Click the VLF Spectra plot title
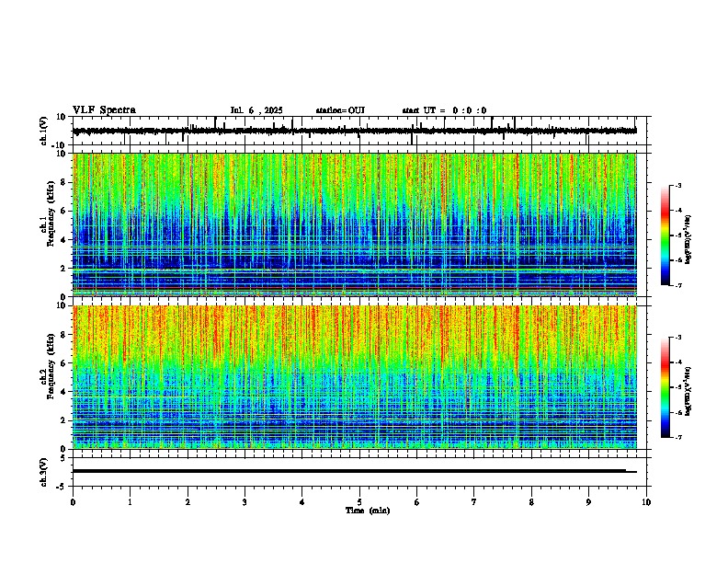 click(104, 110)
